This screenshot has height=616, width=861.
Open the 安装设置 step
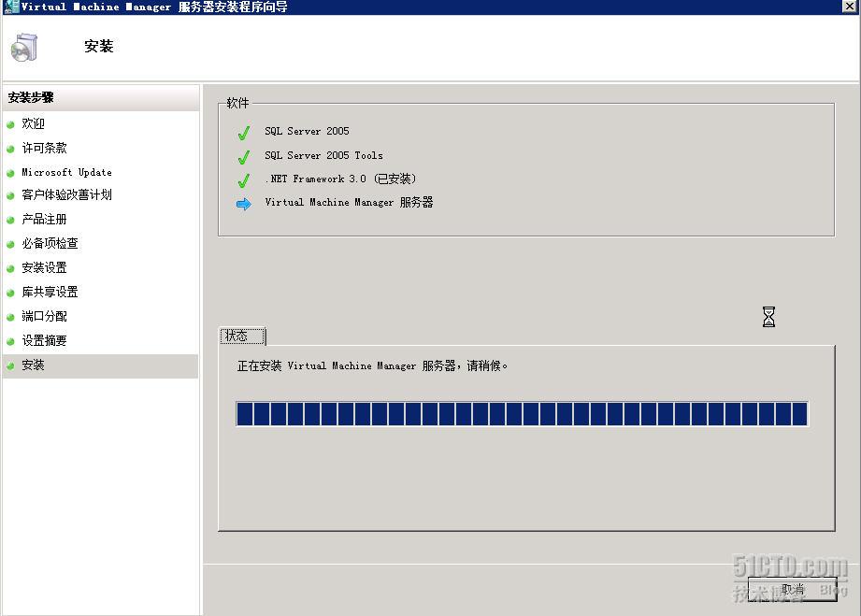coord(44,267)
